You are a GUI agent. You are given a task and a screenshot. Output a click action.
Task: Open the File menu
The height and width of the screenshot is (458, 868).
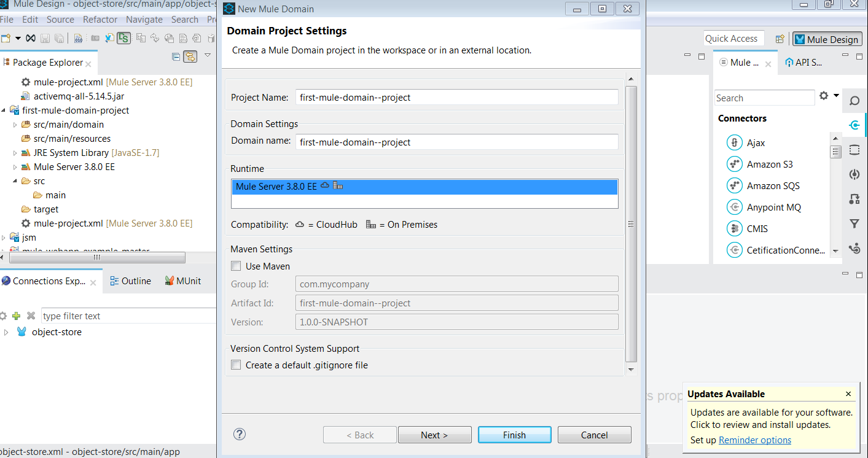coord(7,20)
